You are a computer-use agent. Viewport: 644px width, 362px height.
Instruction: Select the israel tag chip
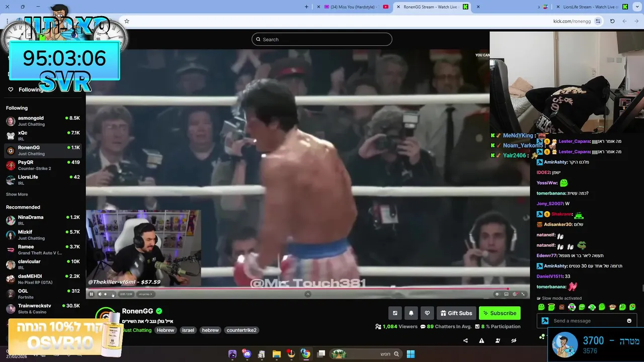point(188,330)
